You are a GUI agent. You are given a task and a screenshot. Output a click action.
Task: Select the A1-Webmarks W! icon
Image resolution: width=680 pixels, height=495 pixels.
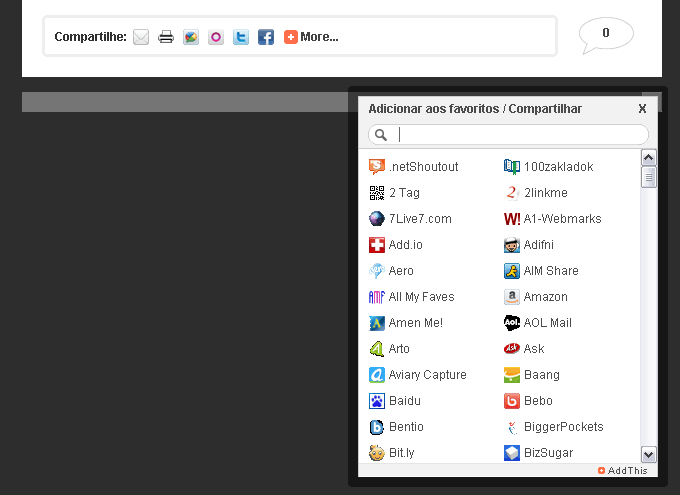tap(512, 218)
